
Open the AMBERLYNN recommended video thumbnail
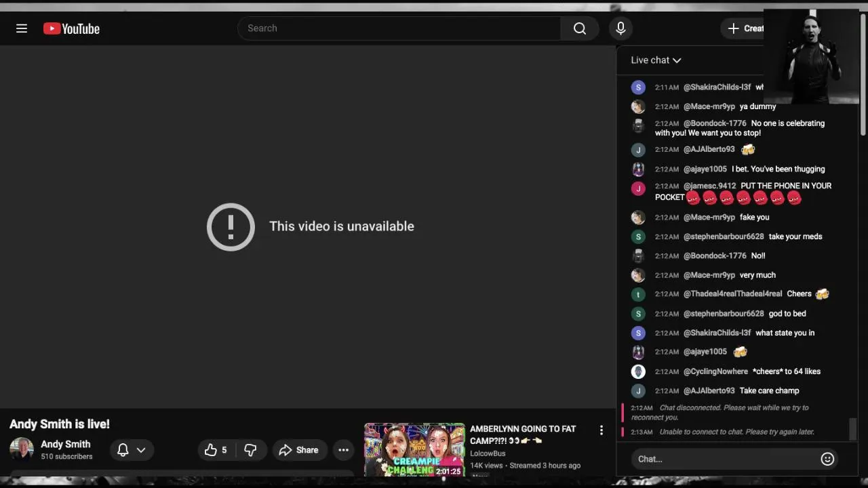(414, 449)
